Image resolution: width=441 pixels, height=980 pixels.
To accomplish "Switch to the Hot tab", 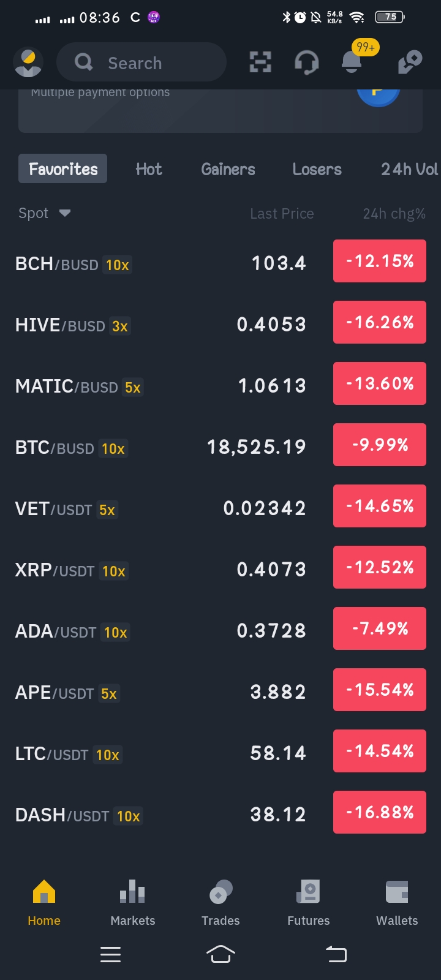I will 149,169.
